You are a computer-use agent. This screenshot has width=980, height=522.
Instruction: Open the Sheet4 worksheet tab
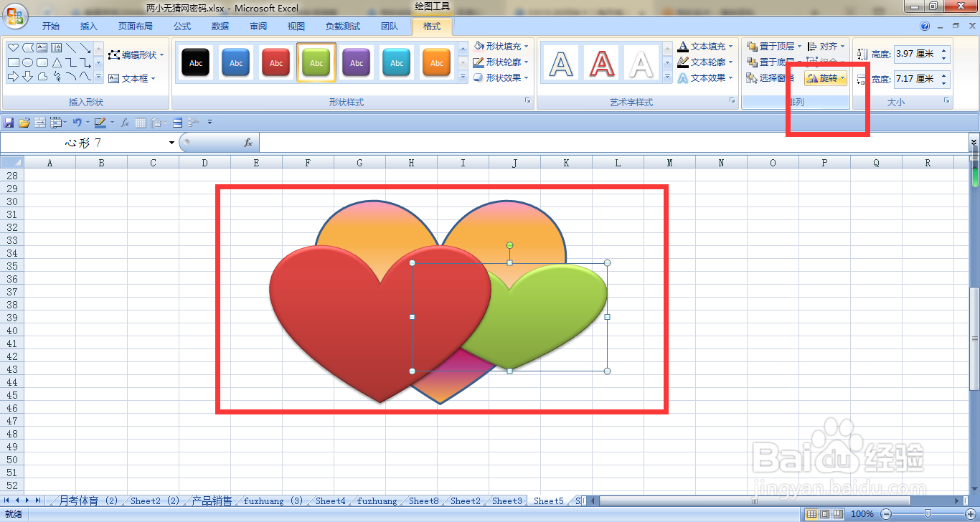pos(330,501)
